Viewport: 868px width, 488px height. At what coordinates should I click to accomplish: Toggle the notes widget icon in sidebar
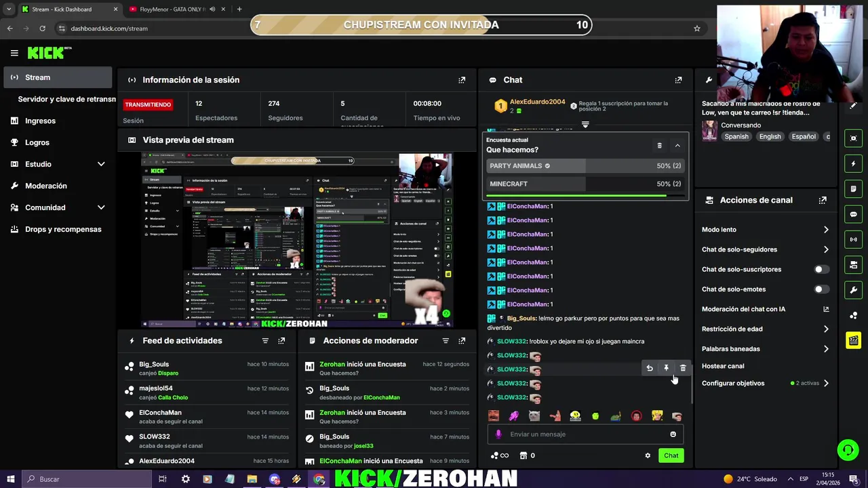(x=853, y=189)
